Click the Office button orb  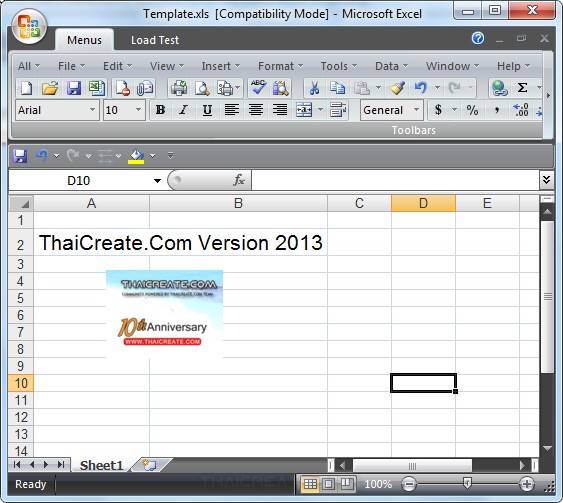coord(29,27)
